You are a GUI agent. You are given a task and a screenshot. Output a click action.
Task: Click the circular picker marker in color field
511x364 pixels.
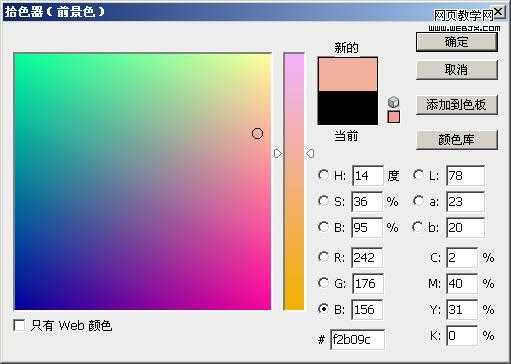click(x=257, y=133)
